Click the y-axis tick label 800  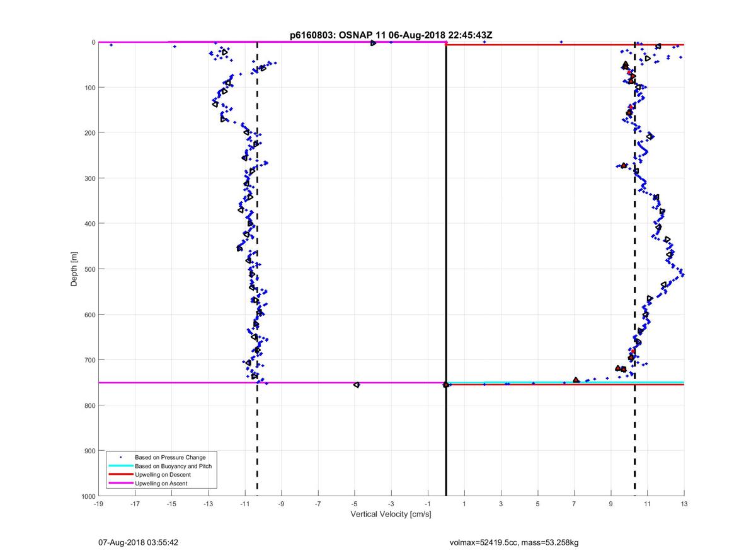[x=90, y=405]
